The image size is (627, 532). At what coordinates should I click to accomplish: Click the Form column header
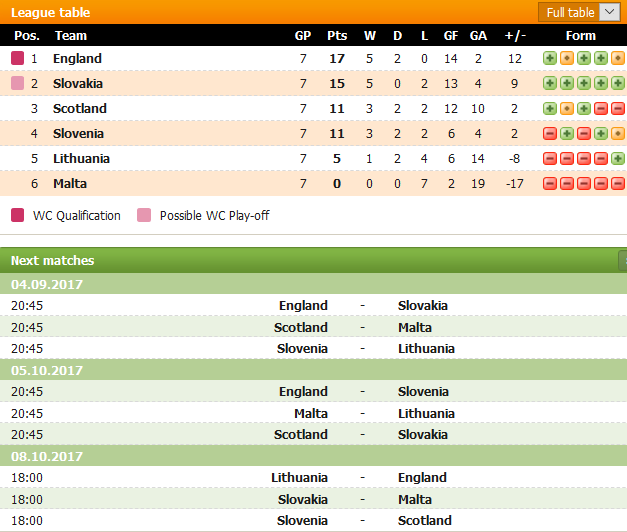tap(581, 36)
